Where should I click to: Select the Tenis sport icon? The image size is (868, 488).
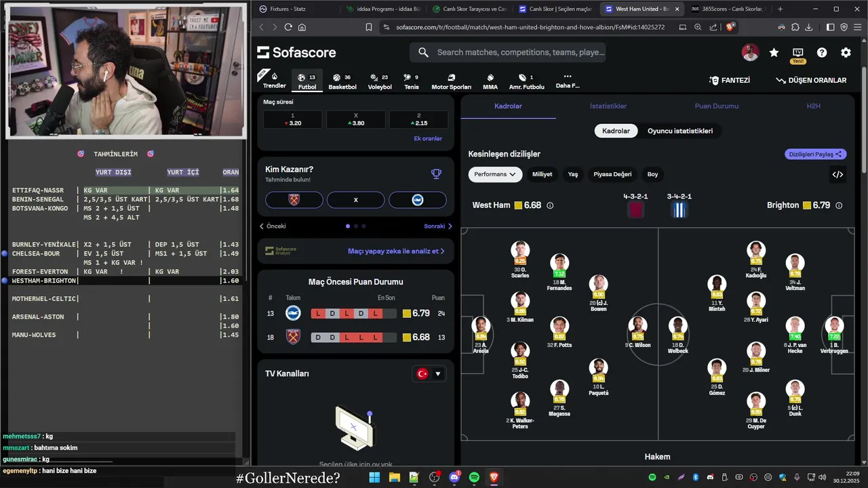click(x=407, y=77)
